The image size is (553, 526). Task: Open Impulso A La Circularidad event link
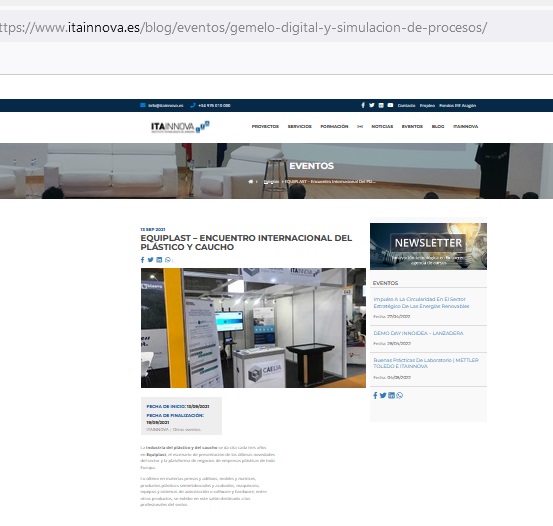pyautogui.click(x=421, y=303)
